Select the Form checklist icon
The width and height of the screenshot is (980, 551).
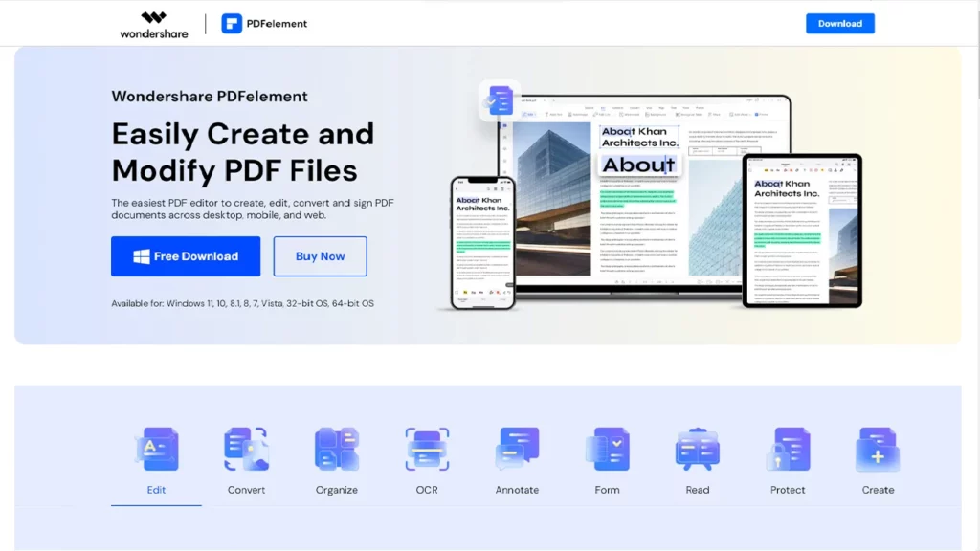[607, 449]
